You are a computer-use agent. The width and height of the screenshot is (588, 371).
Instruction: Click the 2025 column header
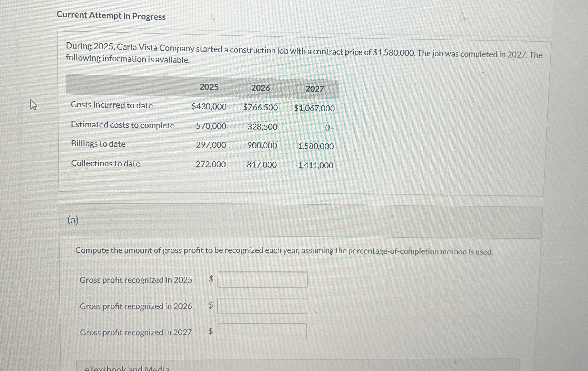pos(209,88)
